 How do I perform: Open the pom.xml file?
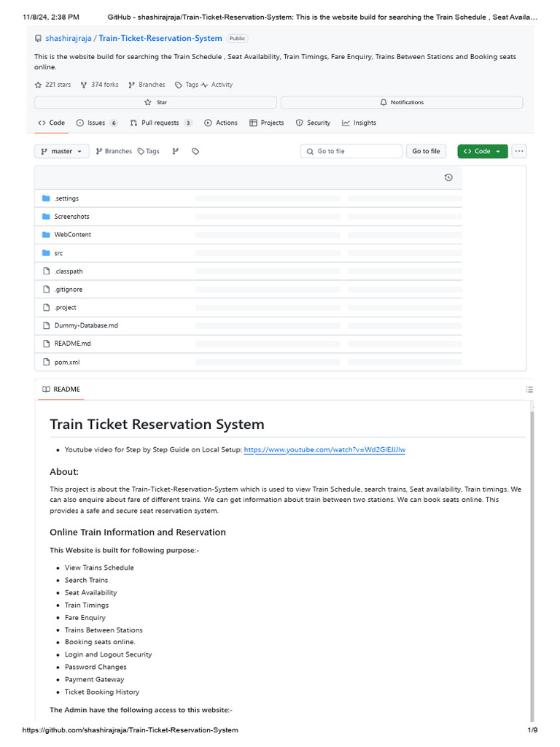[66, 362]
